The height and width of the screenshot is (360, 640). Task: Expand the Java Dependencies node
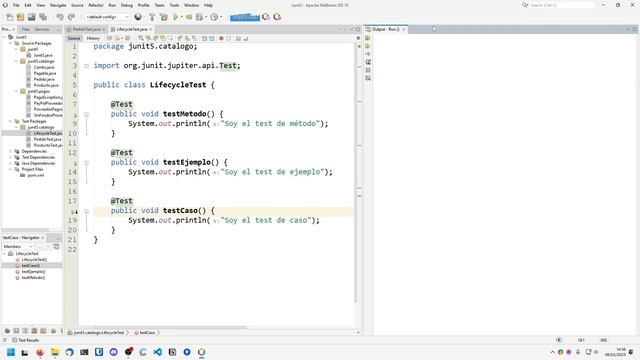[x=11, y=163]
